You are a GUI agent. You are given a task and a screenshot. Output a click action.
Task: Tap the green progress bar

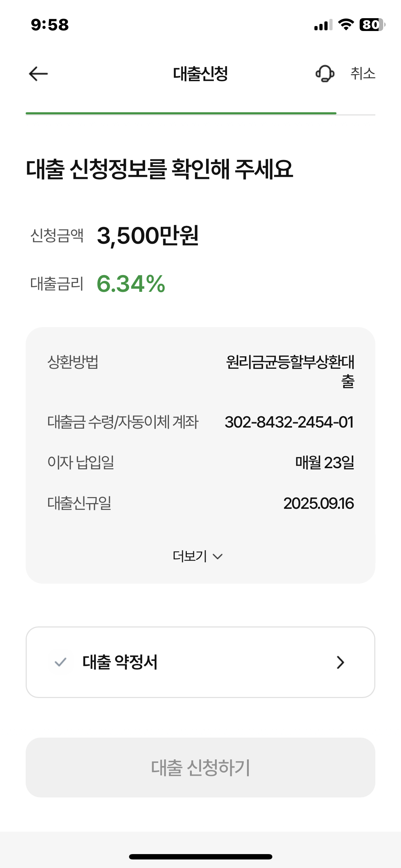coord(181,113)
